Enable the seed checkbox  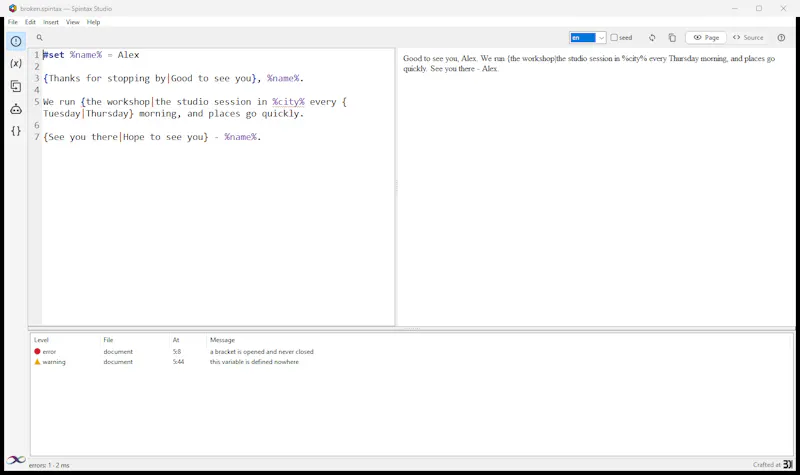pyautogui.click(x=614, y=38)
